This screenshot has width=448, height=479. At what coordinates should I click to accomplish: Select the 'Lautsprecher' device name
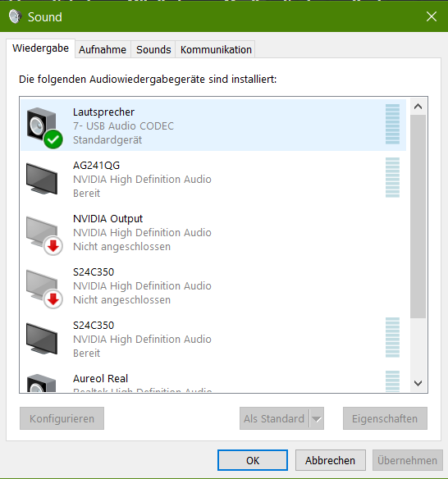[x=103, y=112]
